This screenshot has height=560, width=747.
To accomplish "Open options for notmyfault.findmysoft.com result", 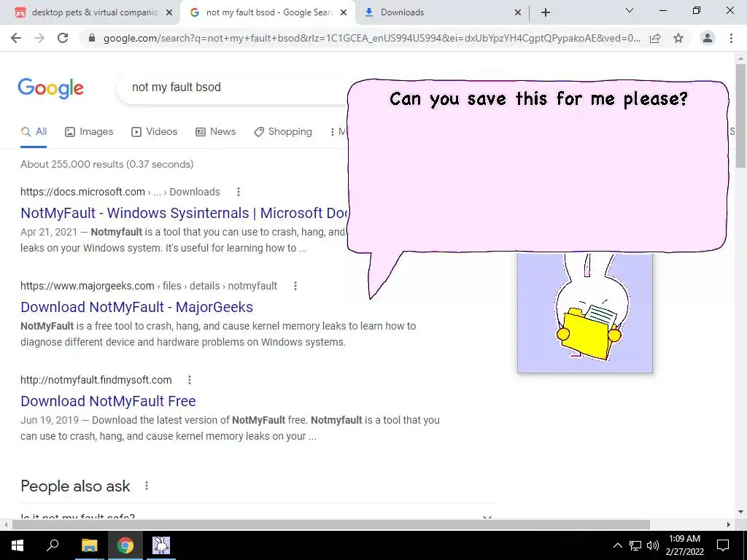I will click(190, 380).
